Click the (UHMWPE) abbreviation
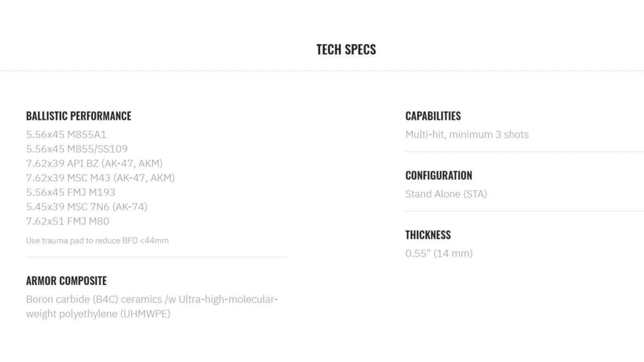The width and height of the screenshot is (644, 362). tap(145, 313)
